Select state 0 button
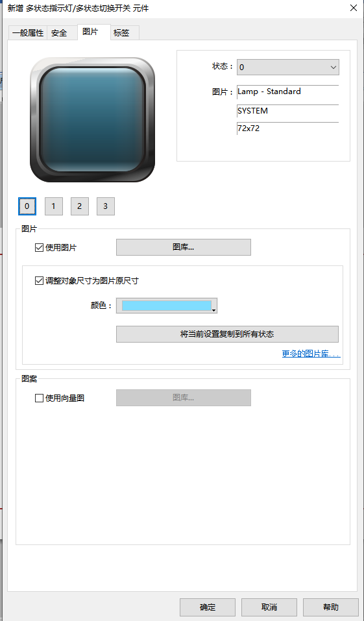Screen dimensions: 364x621 coord(27,206)
